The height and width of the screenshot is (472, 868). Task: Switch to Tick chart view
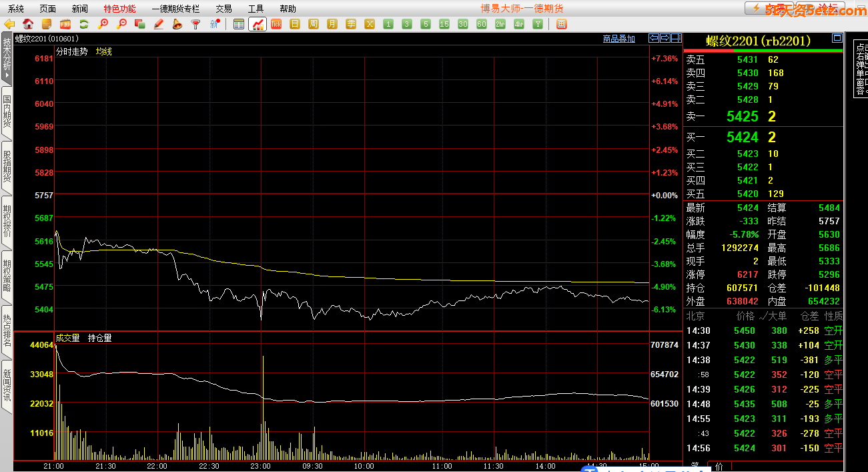pos(276,24)
